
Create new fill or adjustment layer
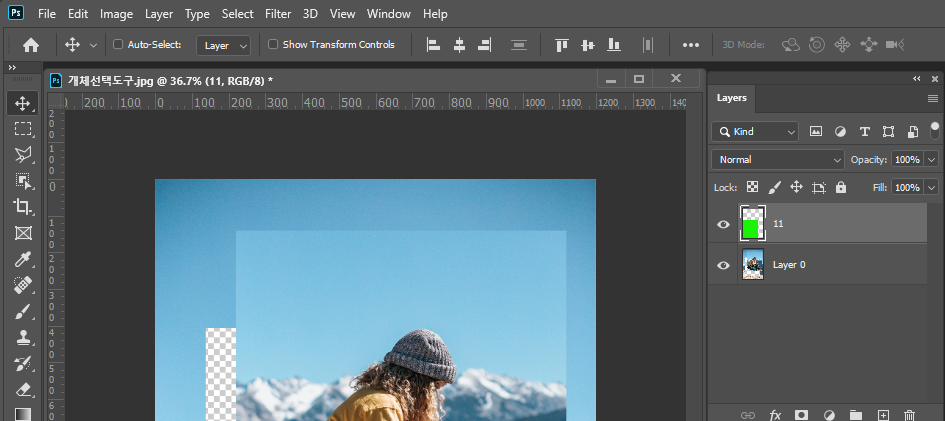pos(829,415)
